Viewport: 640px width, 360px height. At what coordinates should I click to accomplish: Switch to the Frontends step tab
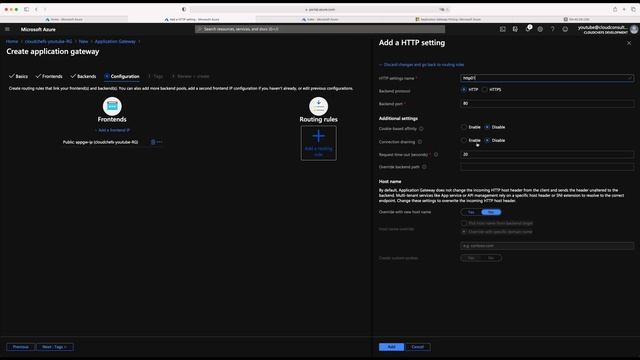tap(49, 76)
